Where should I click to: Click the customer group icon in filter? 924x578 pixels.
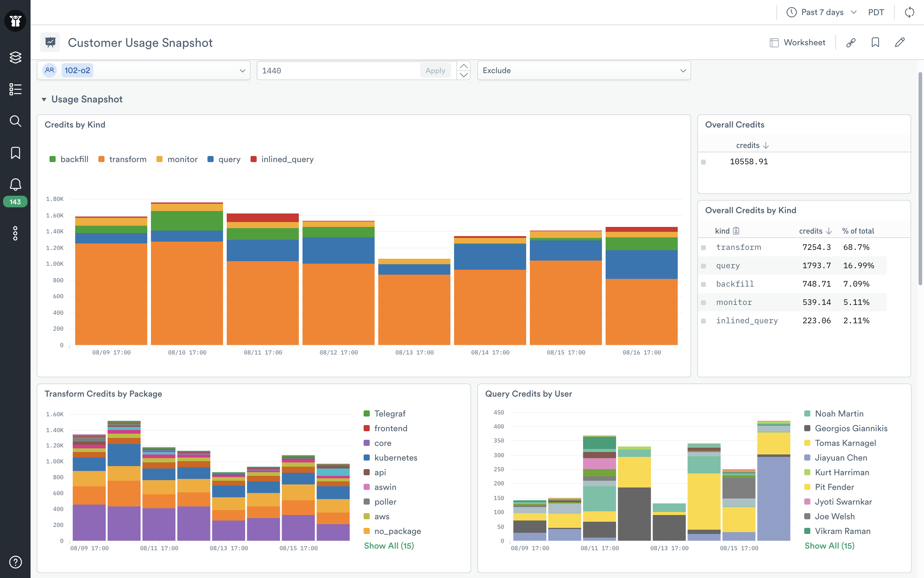(50, 70)
